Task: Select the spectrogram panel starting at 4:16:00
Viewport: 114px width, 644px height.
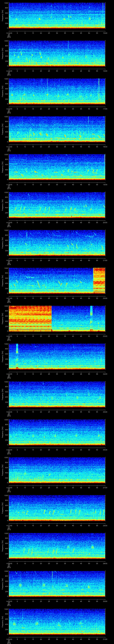Action: pyautogui.click(x=57, y=91)
